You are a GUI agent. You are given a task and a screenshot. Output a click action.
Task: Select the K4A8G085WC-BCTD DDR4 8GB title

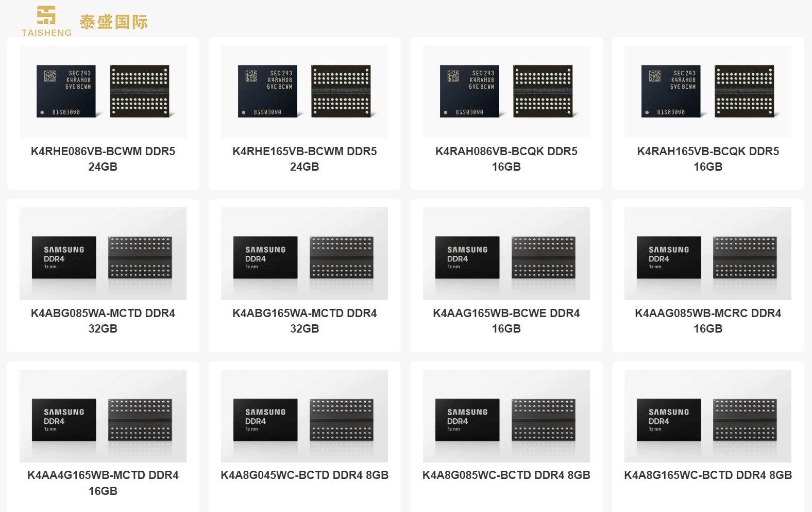point(506,475)
